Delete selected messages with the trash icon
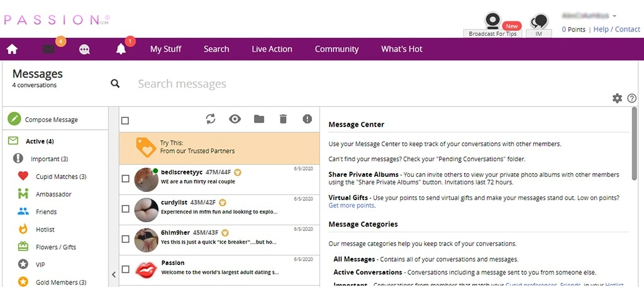 (283, 119)
